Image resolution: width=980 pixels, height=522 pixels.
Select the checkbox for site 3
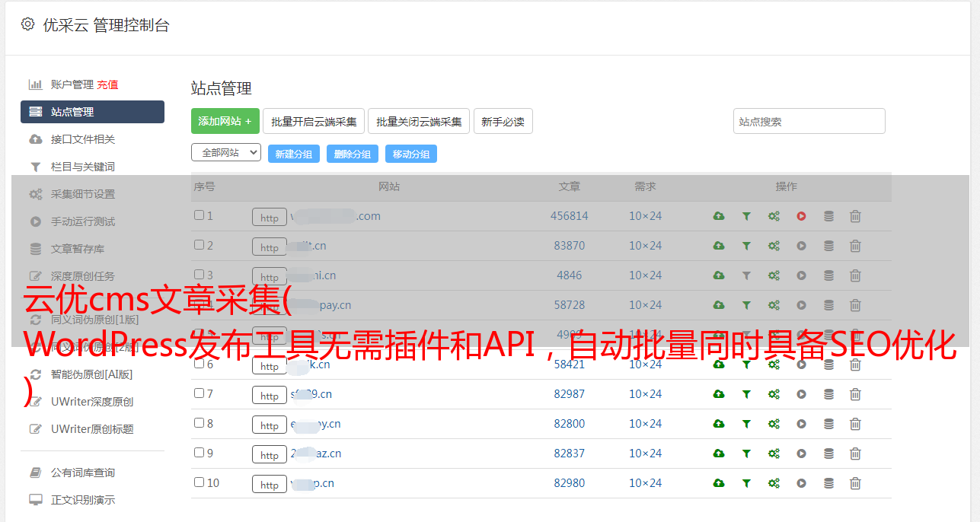click(199, 275)
